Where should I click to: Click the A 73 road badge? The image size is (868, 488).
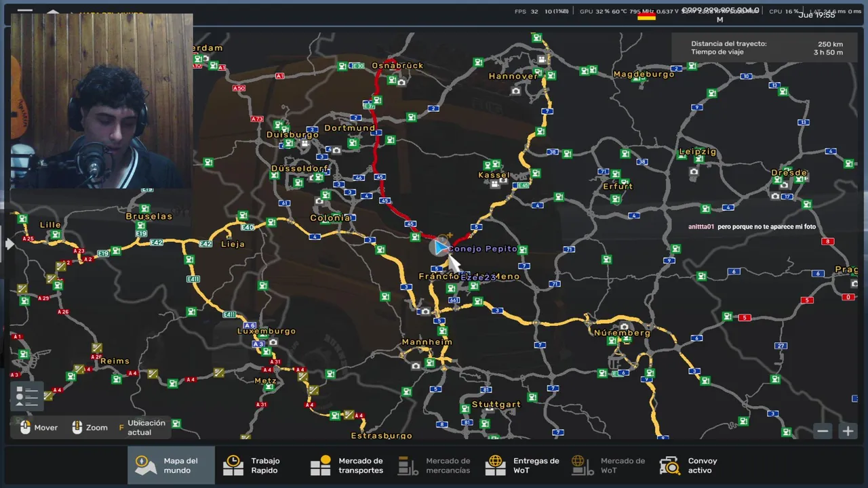coord(256,119)
